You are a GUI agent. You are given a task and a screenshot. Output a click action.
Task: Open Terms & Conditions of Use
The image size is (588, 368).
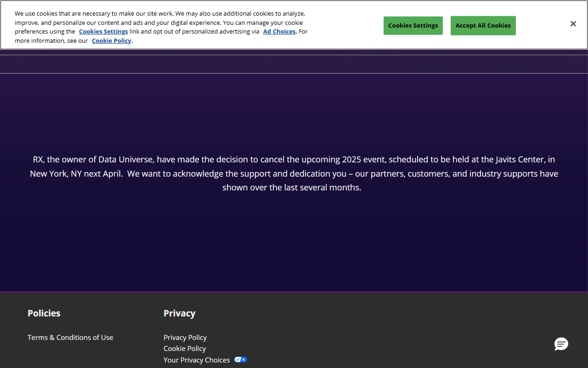[x=70, y=338]
